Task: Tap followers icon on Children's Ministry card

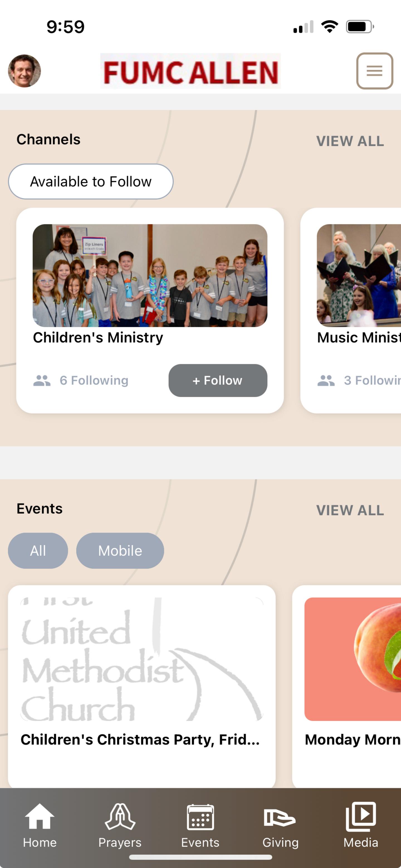Action: click(42, 380)
